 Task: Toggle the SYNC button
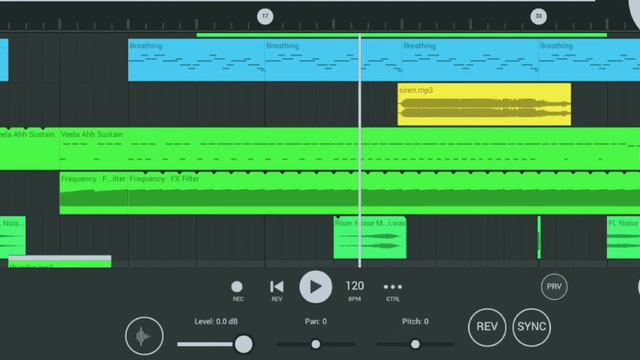(x=531, y=327)
